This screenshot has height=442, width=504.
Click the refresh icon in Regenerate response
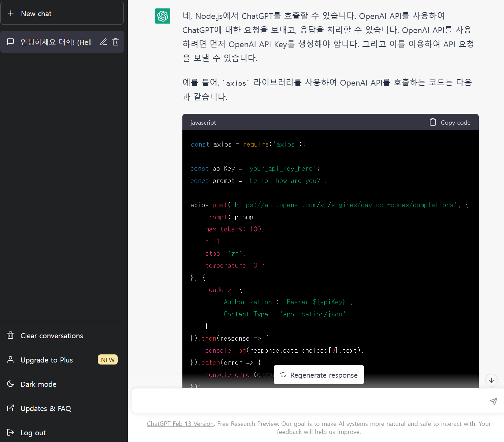point(283,375)
